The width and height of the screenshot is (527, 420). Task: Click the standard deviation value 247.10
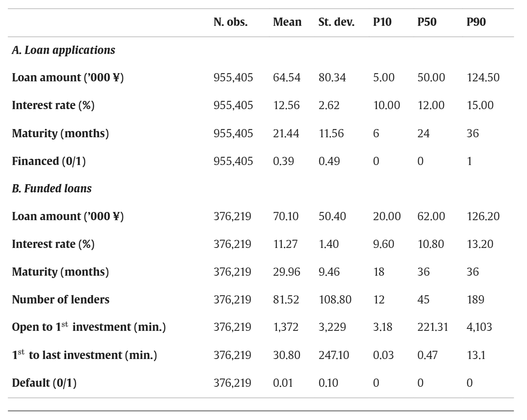coord(333,355)
